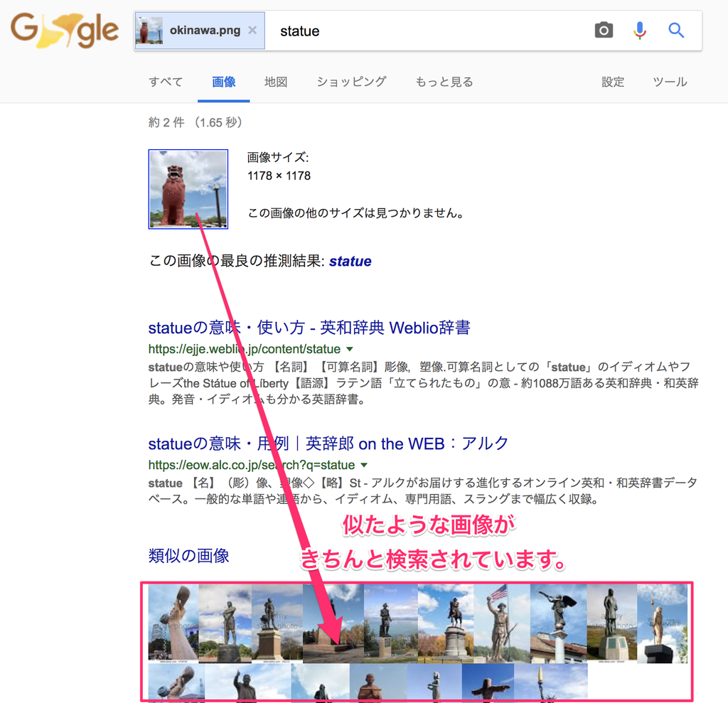Screen dimensions: 728x703
Task: Open the もっと見る menu
Action: [x=444, y=82]
